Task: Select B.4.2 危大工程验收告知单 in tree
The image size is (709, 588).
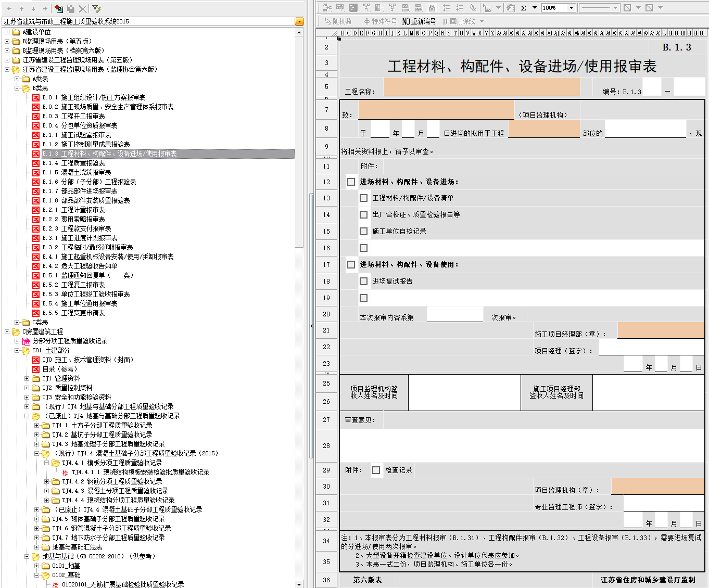Action: 80,266
